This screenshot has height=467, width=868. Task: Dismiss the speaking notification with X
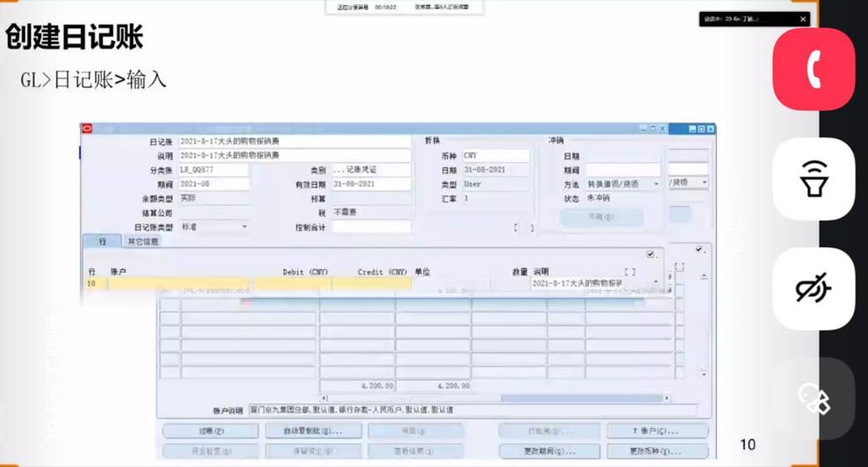tap(803, 19)
